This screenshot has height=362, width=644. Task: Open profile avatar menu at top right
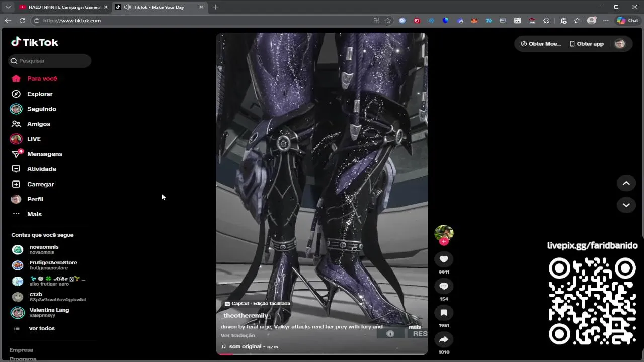pos(620,44)
